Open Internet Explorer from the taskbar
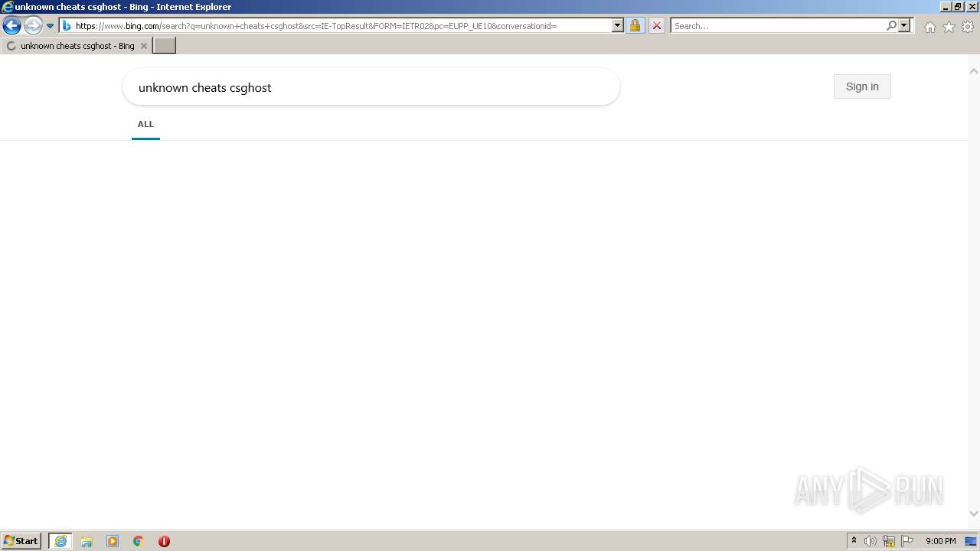980x551 pixels. 60,541
